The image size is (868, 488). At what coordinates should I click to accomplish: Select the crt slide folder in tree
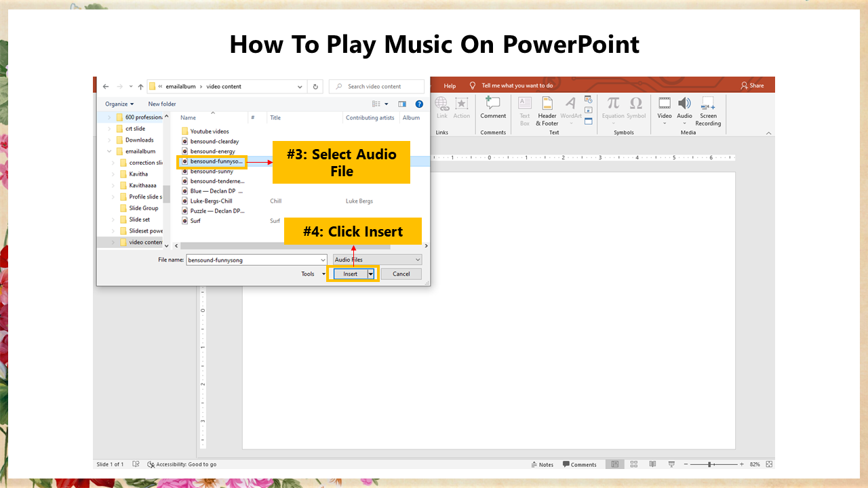tap(135, 129)
